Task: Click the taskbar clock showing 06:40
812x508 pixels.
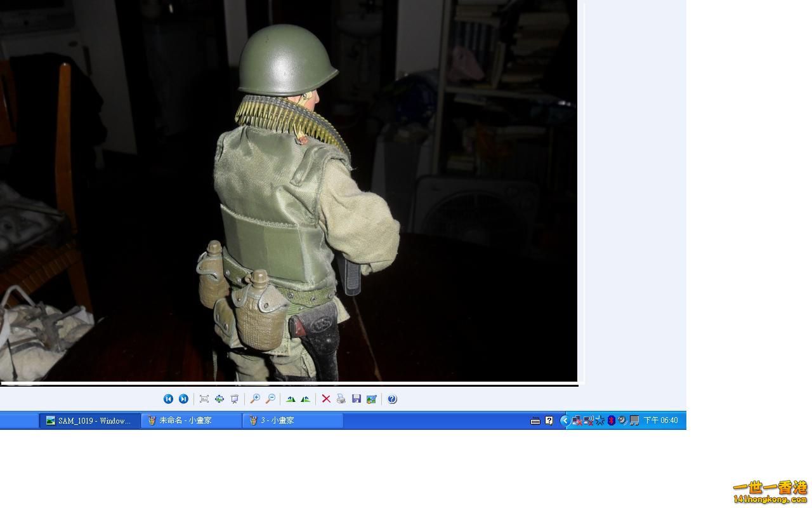Action: point(660,420)
